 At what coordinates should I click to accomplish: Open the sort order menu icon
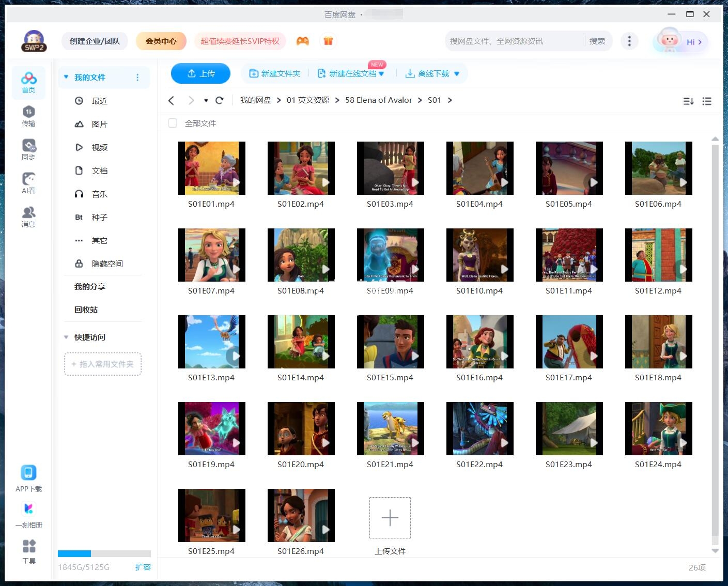tap(688, 101)
